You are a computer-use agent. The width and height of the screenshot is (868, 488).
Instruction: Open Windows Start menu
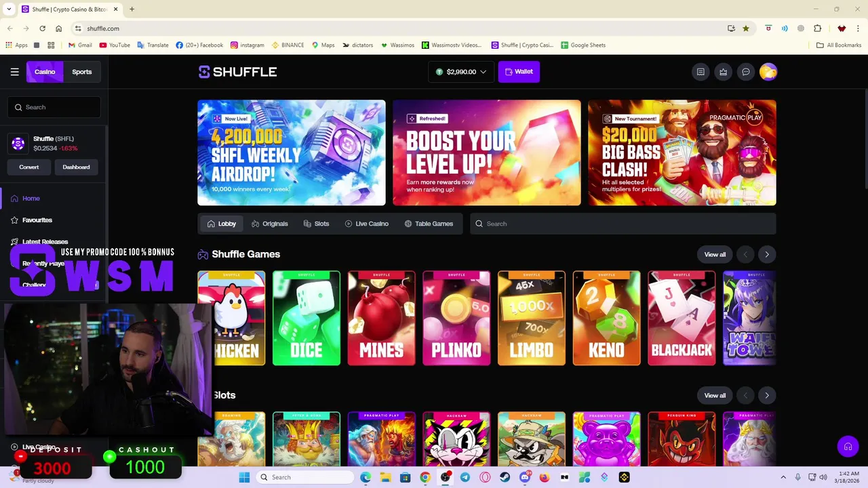(244, 477)
